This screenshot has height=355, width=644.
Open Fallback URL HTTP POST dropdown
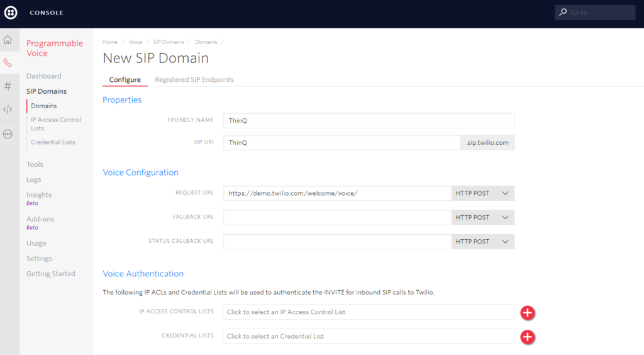(482, 217)
